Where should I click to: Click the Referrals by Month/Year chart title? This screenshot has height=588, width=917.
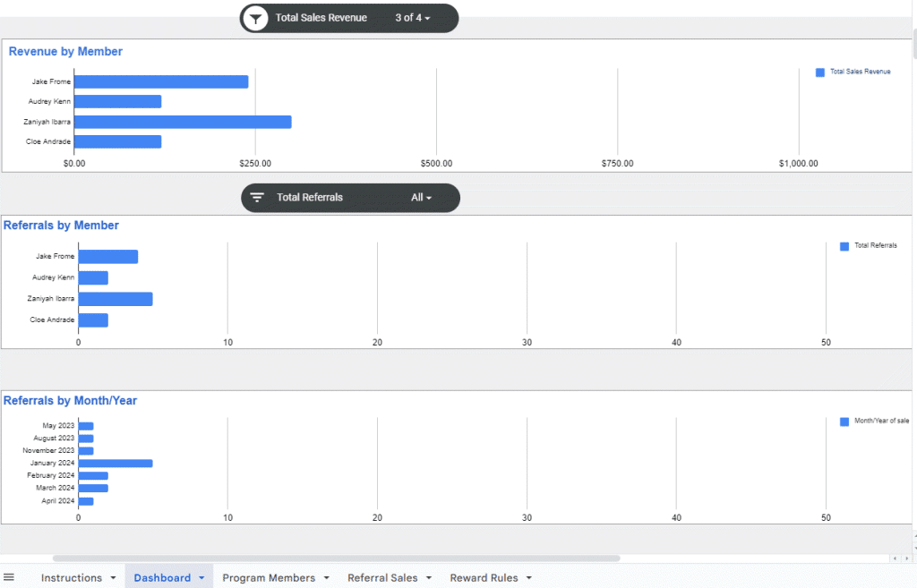pyautogui.click(x=70, y=400)
